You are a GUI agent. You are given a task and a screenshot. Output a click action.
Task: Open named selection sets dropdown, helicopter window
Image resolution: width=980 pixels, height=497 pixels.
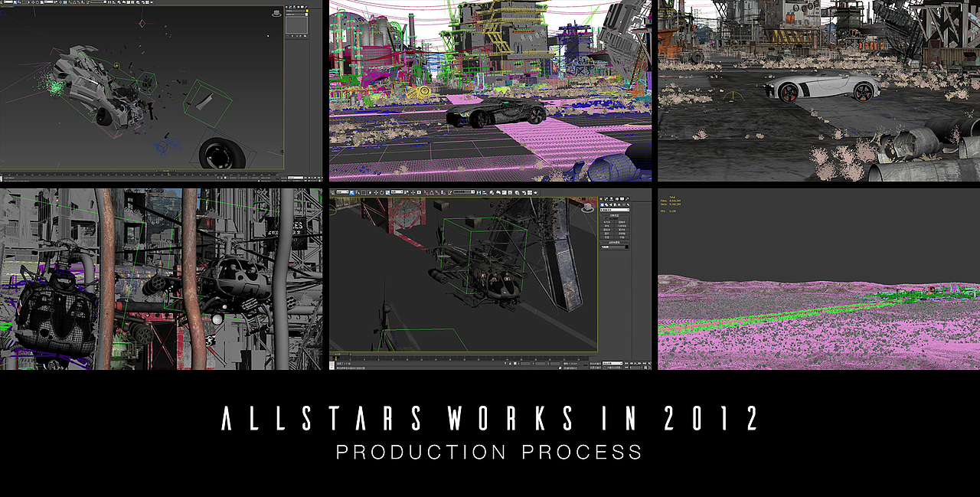coord(464,192)
